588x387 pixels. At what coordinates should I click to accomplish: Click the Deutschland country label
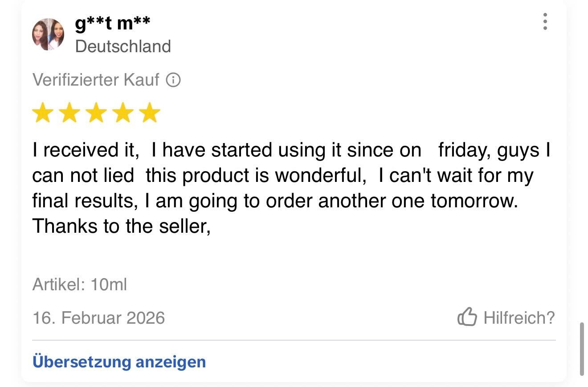(x=123, y=46)
